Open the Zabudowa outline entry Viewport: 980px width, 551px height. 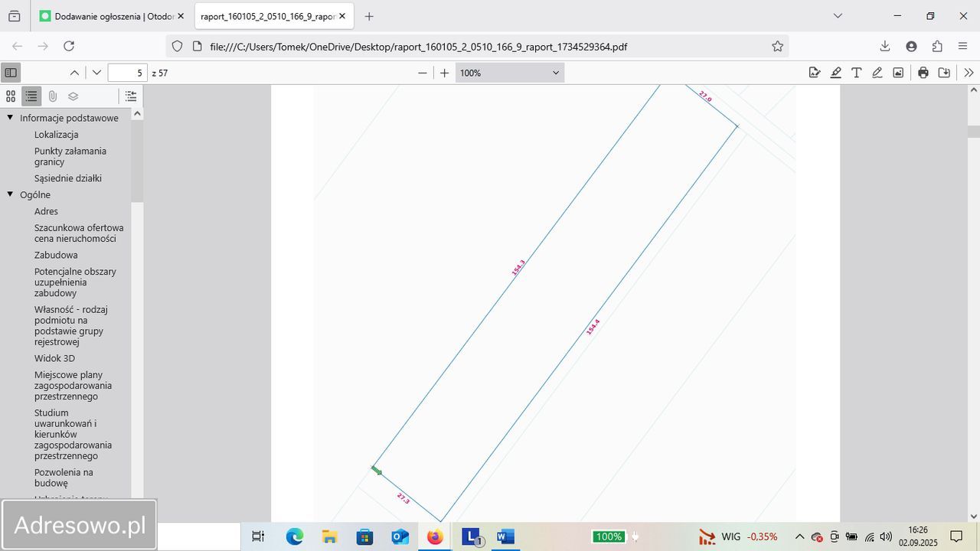pos(56,255)
